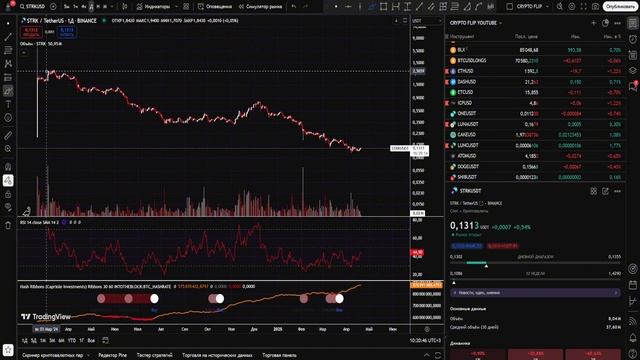Select DOGEUSDT row in watchlist
This screenshot has height=360, width=640.
[535, 167]
